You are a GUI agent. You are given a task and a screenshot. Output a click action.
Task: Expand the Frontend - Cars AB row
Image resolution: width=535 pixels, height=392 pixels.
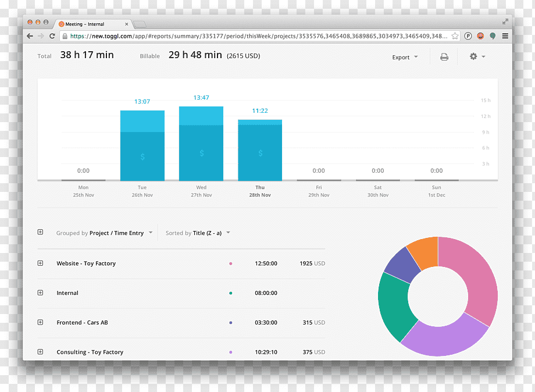(40, 322)
